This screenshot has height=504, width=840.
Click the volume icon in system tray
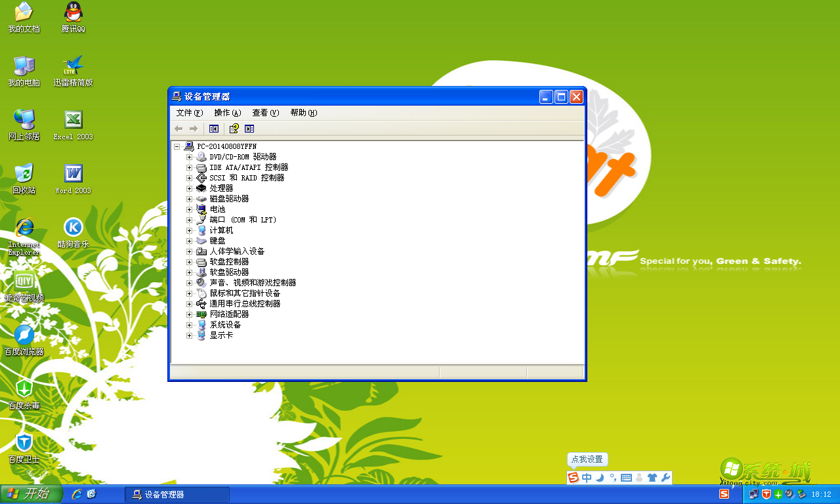[788, 494]
